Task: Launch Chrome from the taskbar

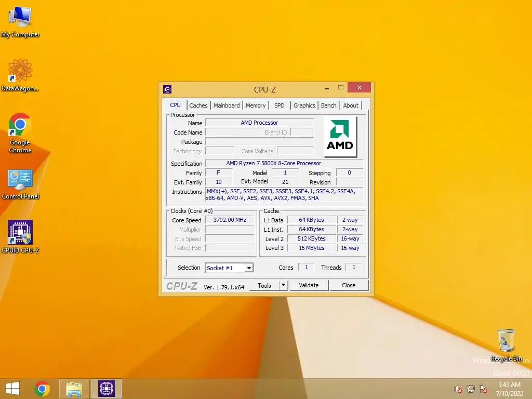Action: [42, 389]
